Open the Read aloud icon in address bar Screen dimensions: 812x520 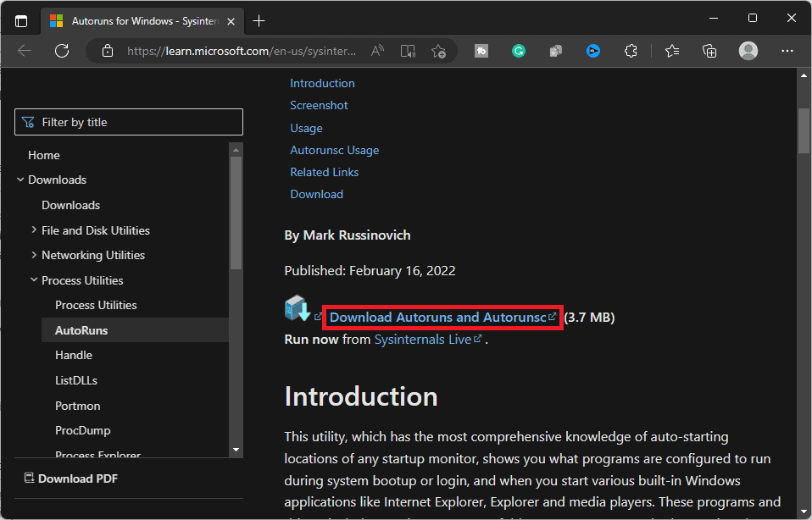point(377,51)
